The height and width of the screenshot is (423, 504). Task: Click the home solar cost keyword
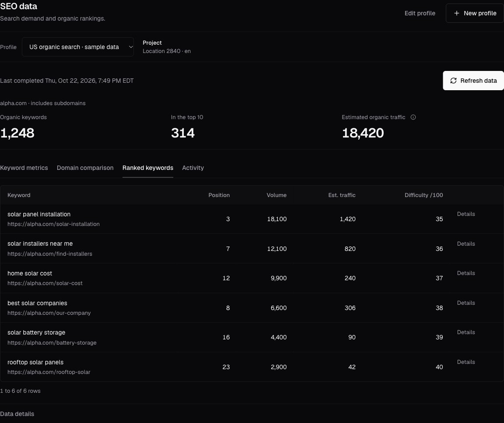[x=30, y=273]
